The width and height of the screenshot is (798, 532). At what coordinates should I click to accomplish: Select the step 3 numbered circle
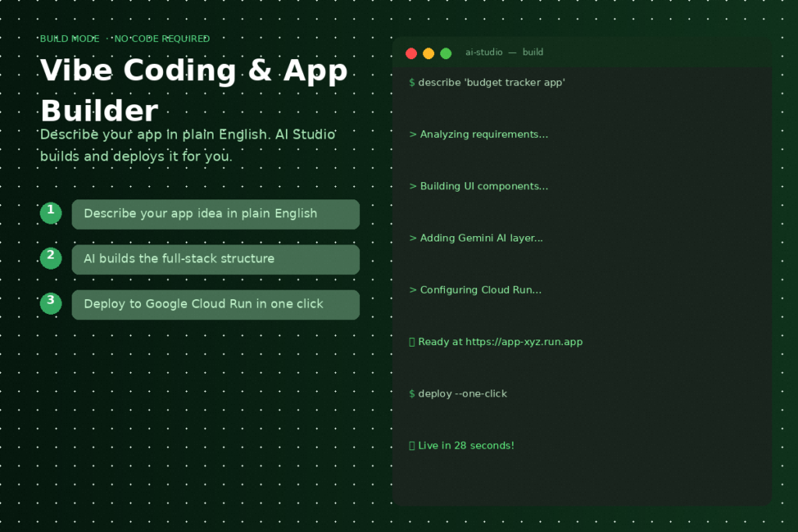coord(51,303)
